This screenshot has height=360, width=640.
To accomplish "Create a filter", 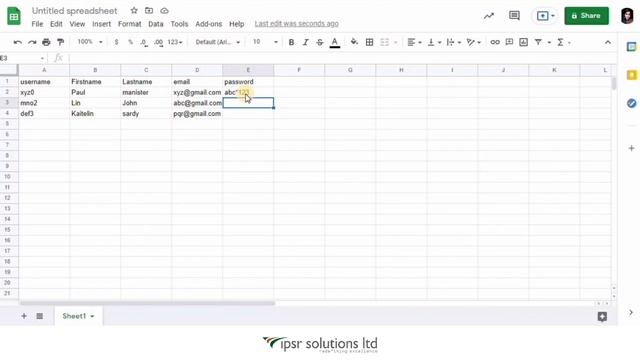I will 538,42.
